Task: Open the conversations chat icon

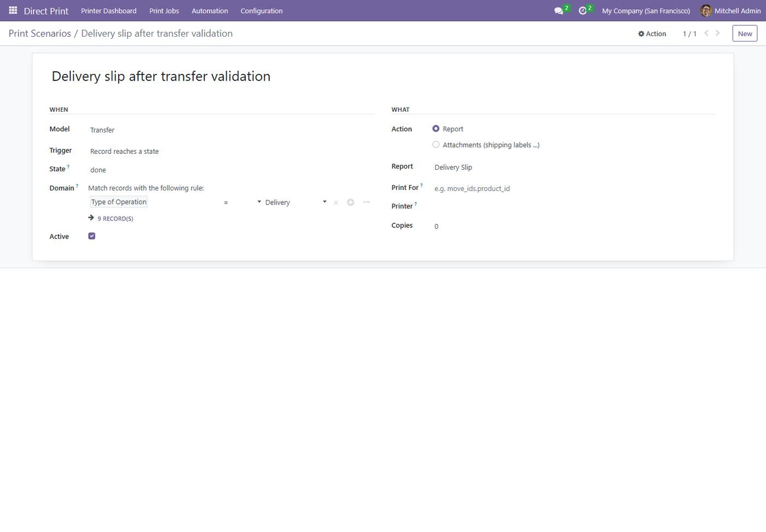Action: tap(559, 11)
